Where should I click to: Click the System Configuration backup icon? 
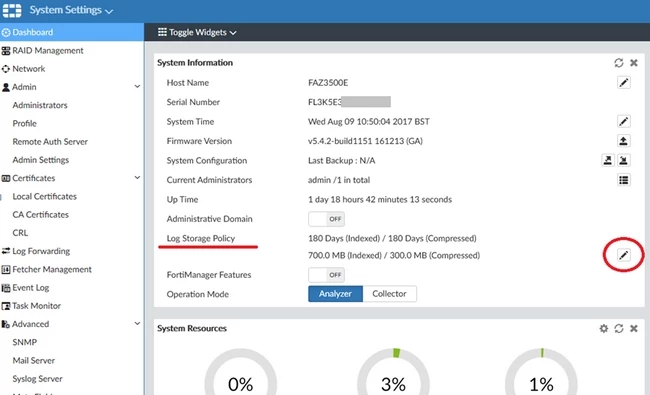point(608,160)
